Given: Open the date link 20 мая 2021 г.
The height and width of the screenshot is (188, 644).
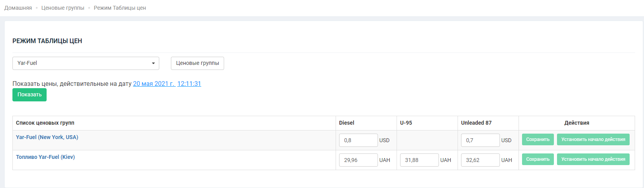Looking at the screenshot, I should [x=154, y=84].
